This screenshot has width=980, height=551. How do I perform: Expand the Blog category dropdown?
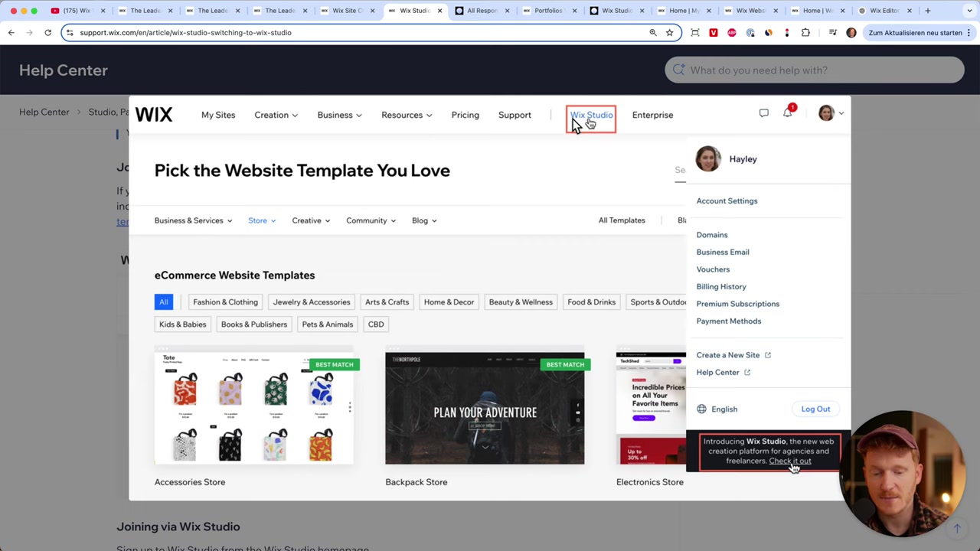pos(424,220)
